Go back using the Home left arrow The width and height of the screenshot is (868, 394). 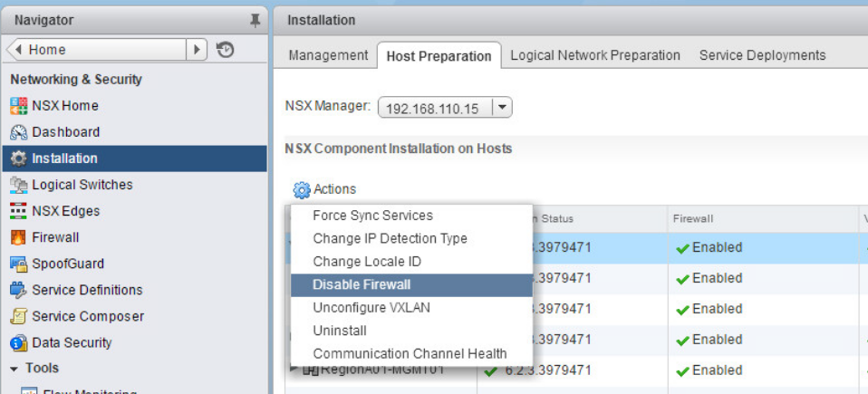[19, 50]
